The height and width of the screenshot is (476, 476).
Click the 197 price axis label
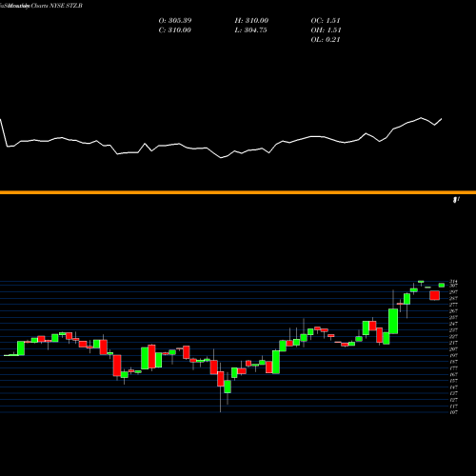(x=453, y=355)
